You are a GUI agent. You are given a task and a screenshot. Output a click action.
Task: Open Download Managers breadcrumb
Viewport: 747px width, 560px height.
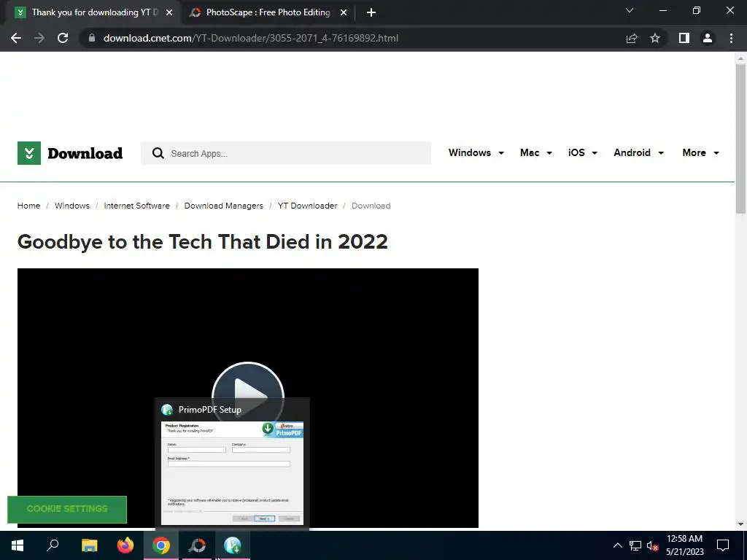coord(223,206)
